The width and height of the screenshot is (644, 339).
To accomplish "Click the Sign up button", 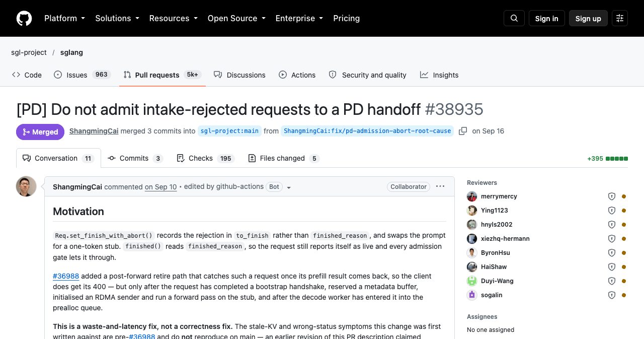I will tap(588, 18).
